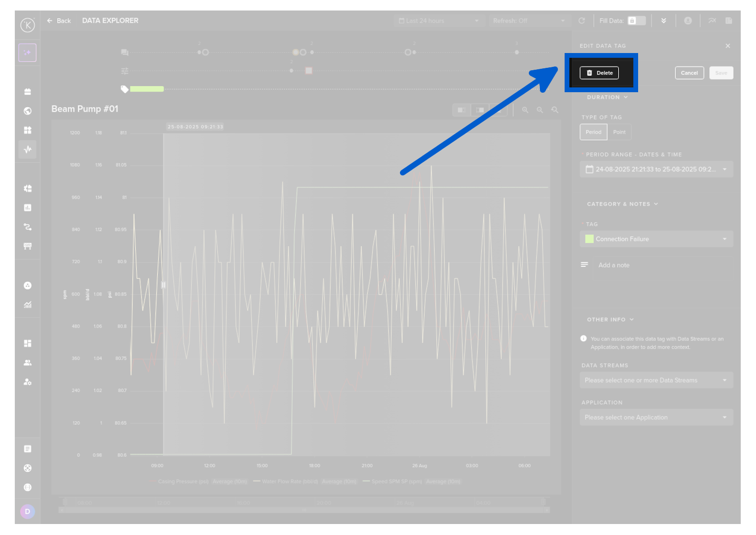The height and width of the screenshot is (535, 756).
Task: Open the Last 24 hours time range dropdown
Action: point(438,21)
